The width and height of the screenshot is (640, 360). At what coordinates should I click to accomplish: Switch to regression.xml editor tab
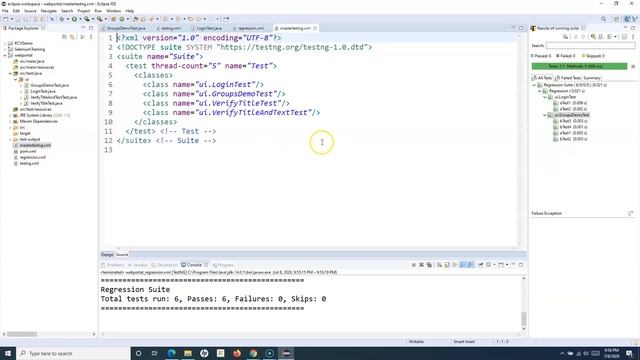tap(251, 28)
